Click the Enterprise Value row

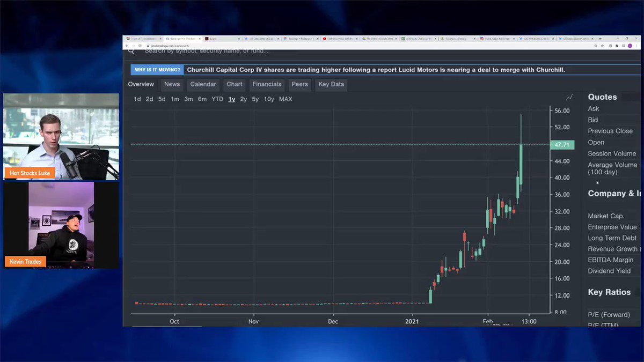coord(612,227)
